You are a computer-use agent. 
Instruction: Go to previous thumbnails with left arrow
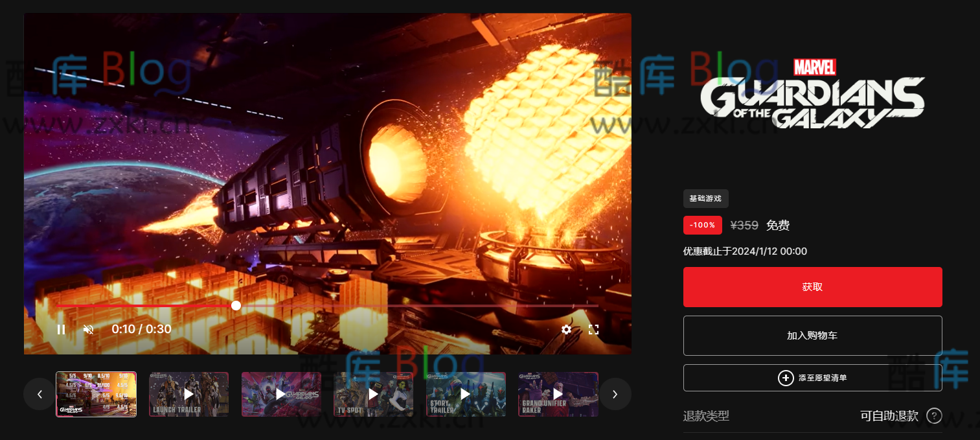(x=40, y=394)
